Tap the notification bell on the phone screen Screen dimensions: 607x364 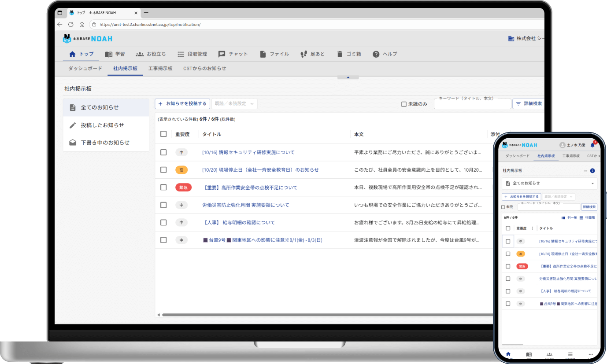tap(592, 145)
